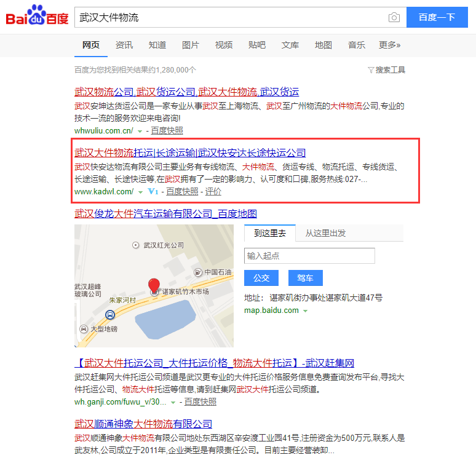Open 百度快照 for wh.ganji.com result
476x455 pixels.
click(x=200, y=402)
